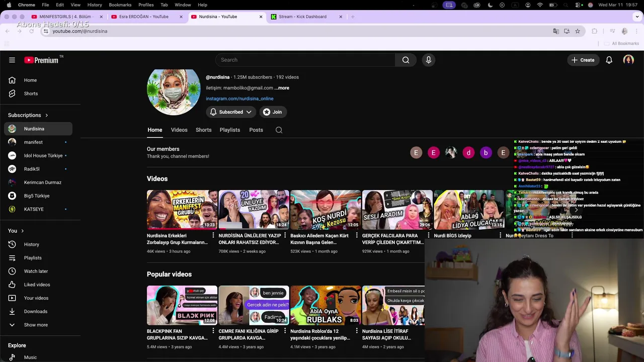This screenshot has height=362, width=644.
Task: Open Chrome Bookmarks menu
Action: pos(120,5)
